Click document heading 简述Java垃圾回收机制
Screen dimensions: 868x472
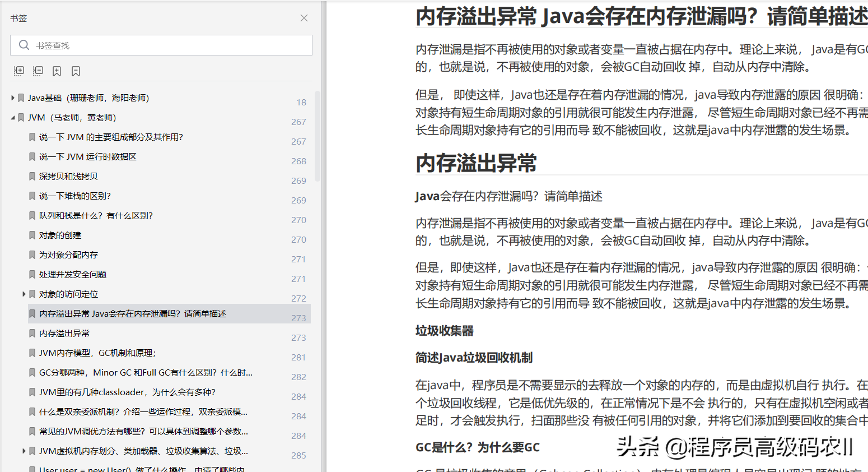point(474,358)
